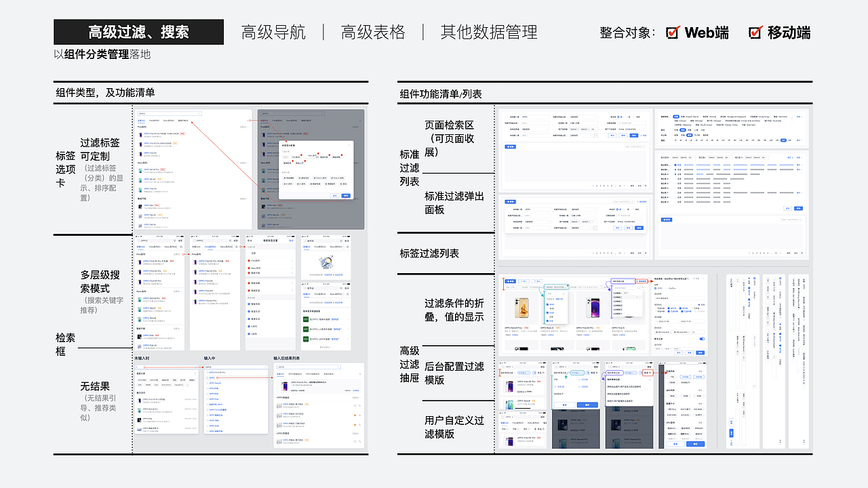The height and width of the screenshot is (488, 868).
Task: Switch to the 高级导航 tab
Action: click(273, 32)
